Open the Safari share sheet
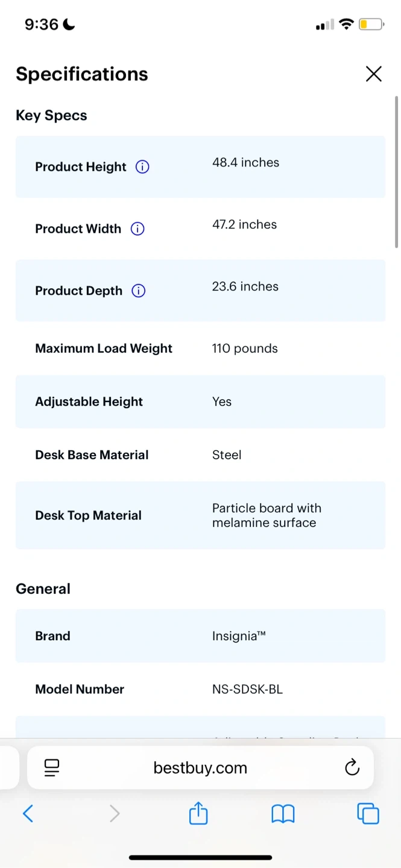The width and height of the screenshot is (401, 868). pos(198,814)
